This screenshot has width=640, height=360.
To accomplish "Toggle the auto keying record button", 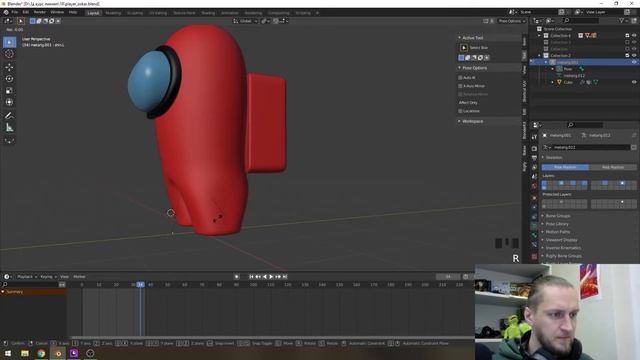I will point(236,277).
